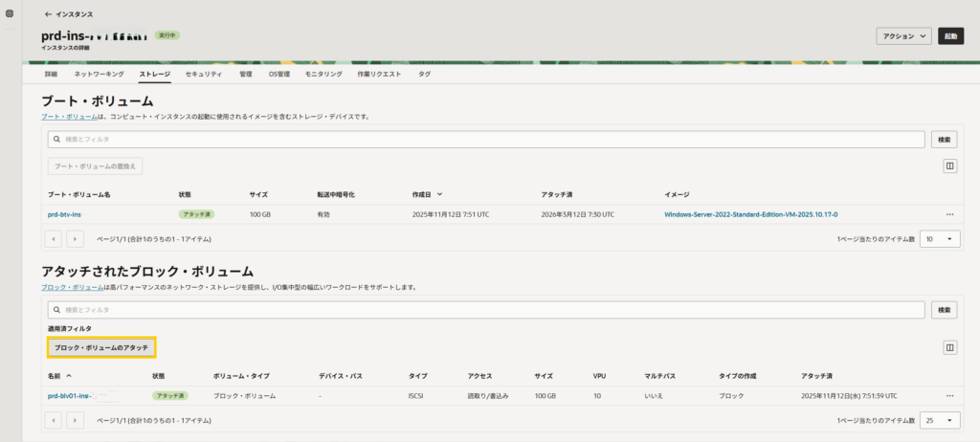Open three-dot menu for prd-blv01-ins row
Viewport: 980px width, 442px height.
tap(949, 395)
